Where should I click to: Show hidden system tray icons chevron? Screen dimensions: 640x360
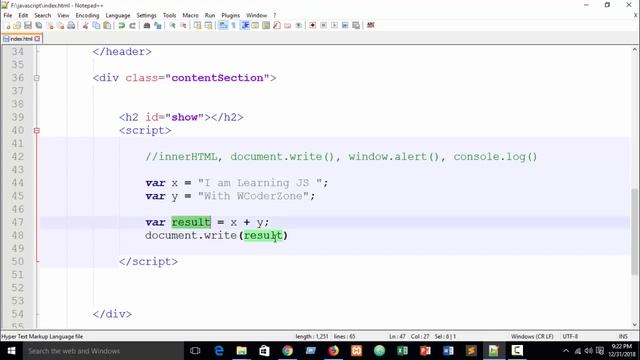point(566,351)
